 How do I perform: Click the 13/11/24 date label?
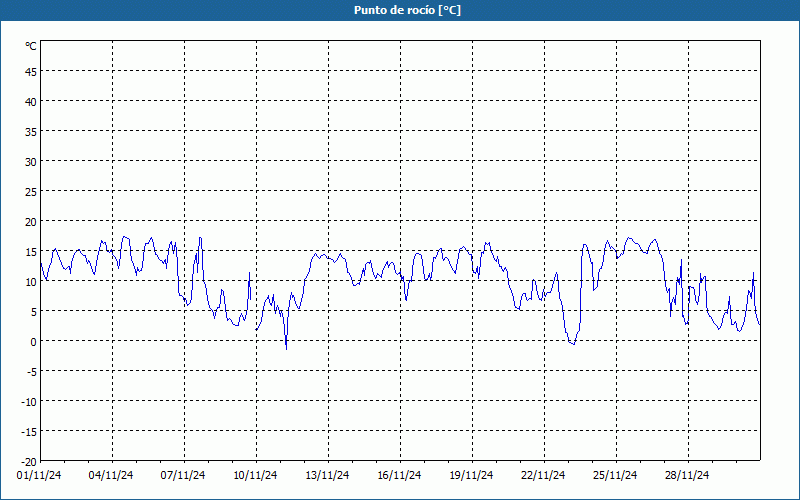(x=327, y=476)
